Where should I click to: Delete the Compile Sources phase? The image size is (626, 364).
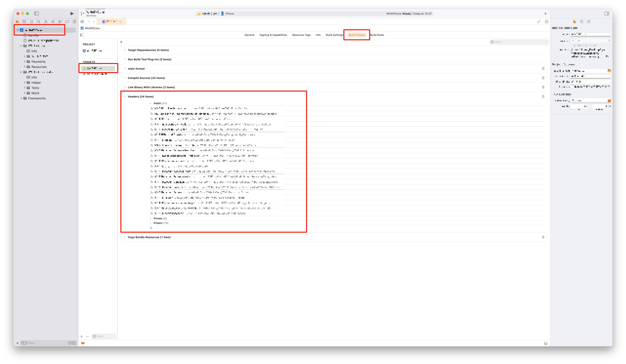(x=543, y=78)
